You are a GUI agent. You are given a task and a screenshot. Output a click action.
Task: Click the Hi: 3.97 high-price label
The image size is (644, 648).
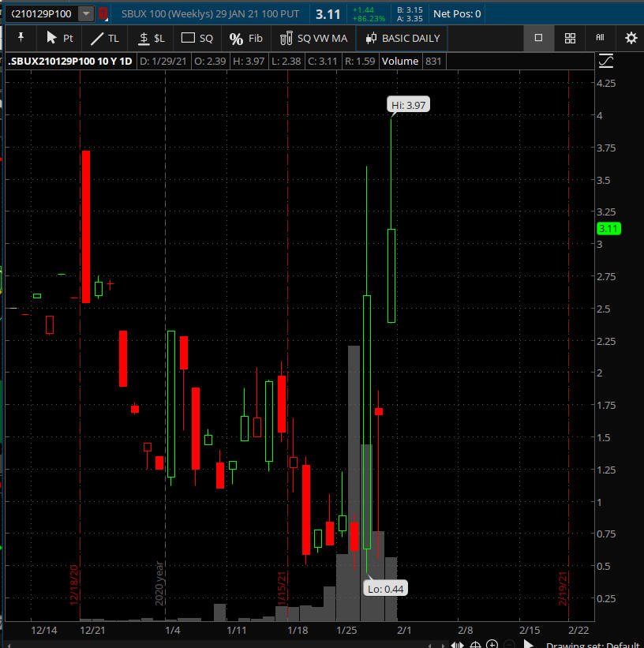tap(408, 105)
